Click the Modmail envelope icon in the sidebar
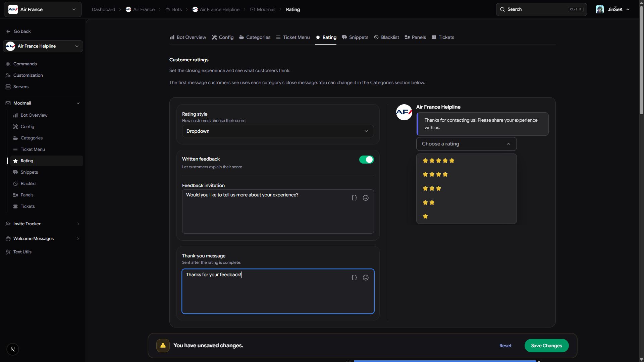644x362 pixels. pyautogui.click(x=8, y=103)
